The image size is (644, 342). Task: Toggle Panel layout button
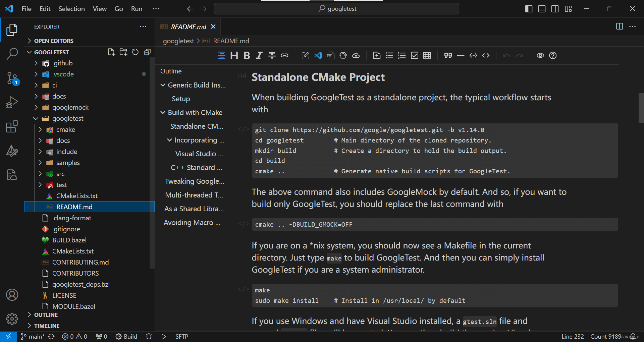(542, 9)
